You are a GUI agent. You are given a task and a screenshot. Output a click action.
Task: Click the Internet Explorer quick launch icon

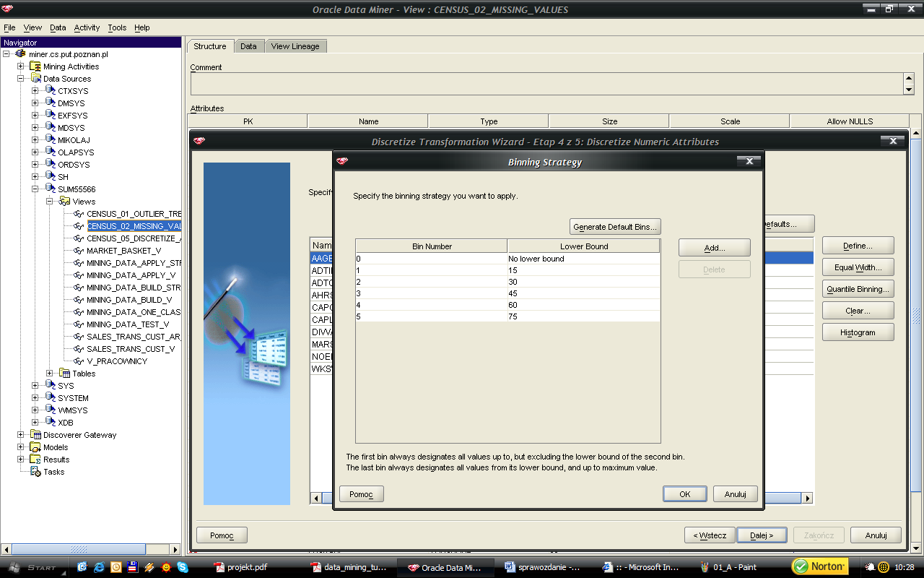99,567
